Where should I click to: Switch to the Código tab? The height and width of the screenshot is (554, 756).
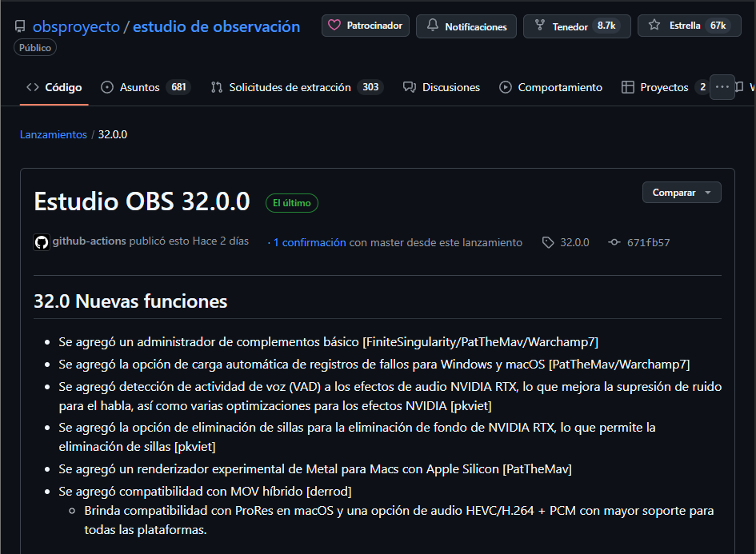click(x=54, y=87)
